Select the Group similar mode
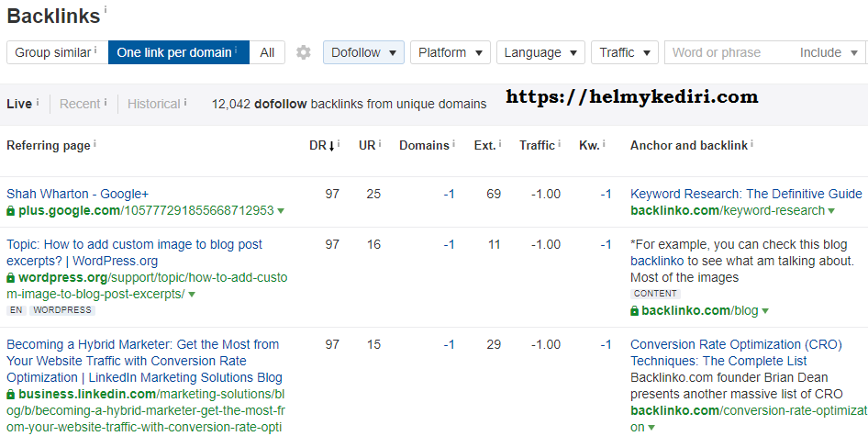 point(57,52)
